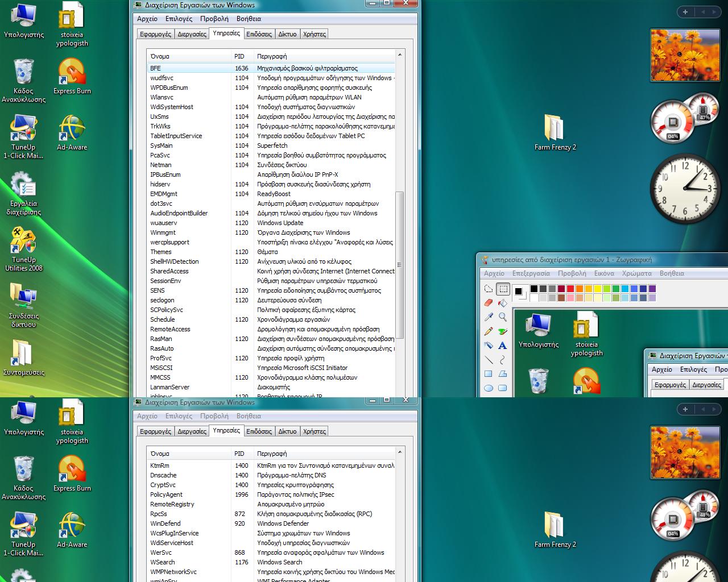Choose the rectangular Select tool in Paint

click(x=503, y=289)
